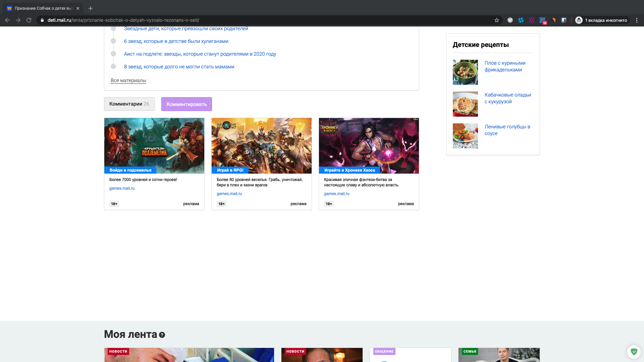Close the Признание Собчак tab

pos(78,8)
